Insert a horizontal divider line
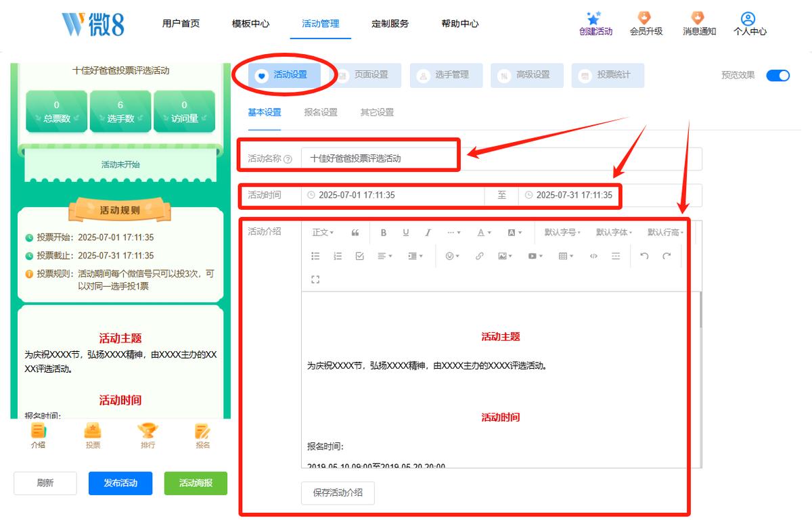 pos(616,256)
